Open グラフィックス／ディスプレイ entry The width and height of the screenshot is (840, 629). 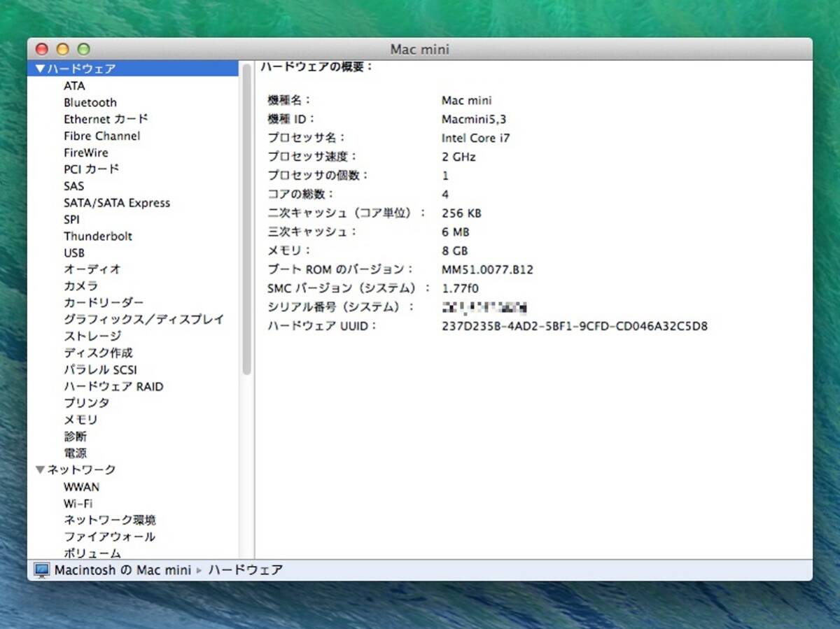(x=144, y=319)
